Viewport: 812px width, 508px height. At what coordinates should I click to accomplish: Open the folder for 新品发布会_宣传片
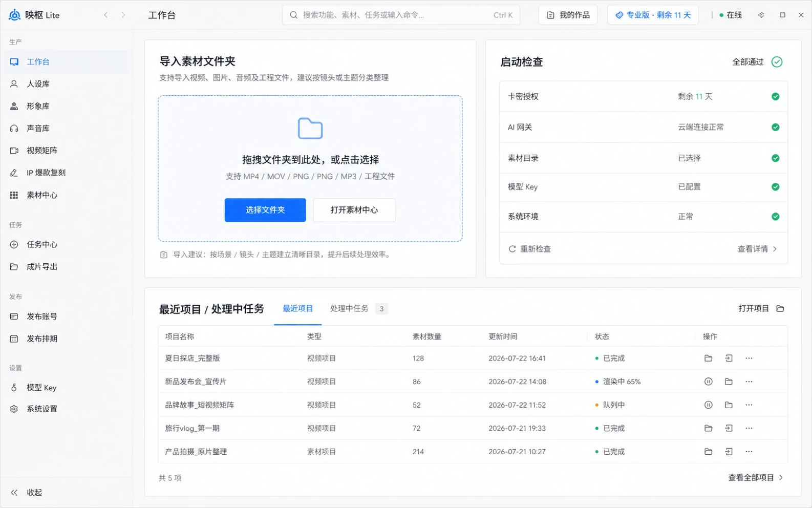pos(729,382)
